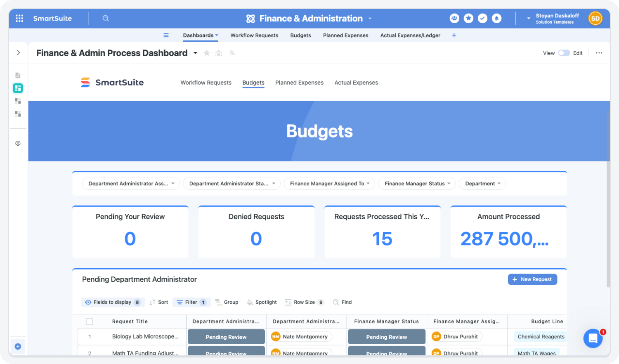Check the select-all checkbox in table header

pos(89,321)
